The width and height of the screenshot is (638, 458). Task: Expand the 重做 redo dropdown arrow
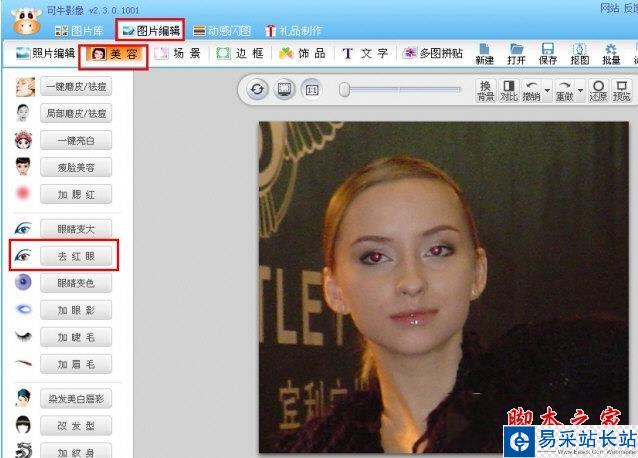point(581,90)
